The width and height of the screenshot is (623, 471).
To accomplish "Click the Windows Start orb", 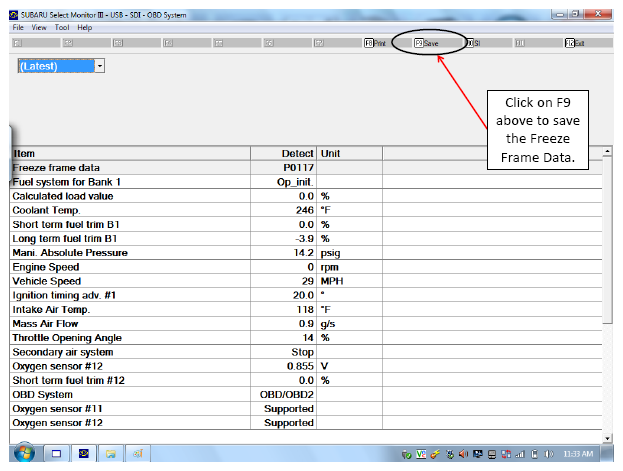I will [25, 453].
